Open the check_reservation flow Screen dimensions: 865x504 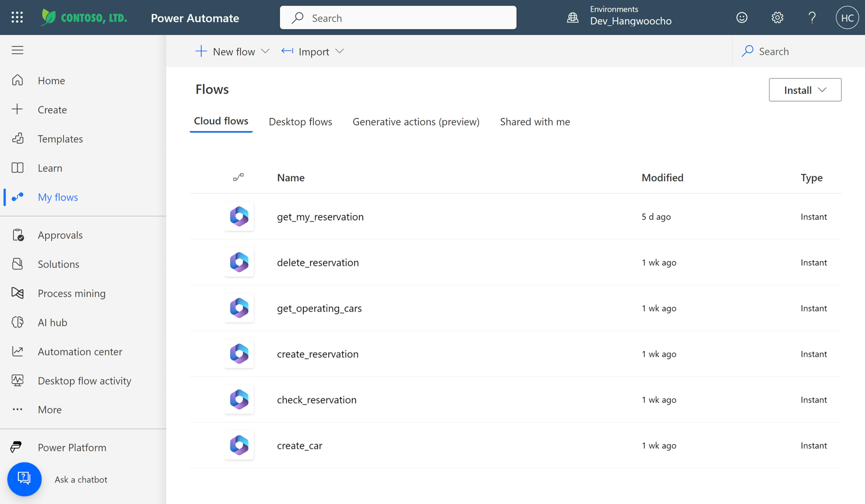pos(316,400)
